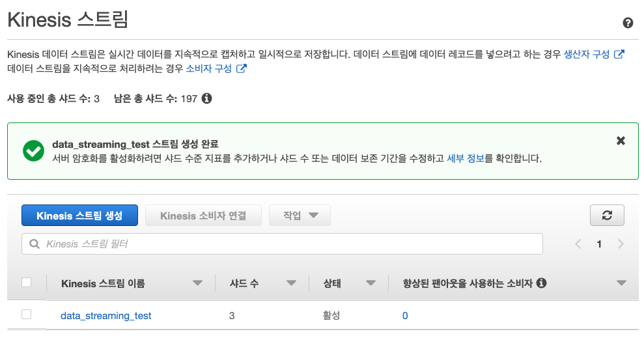Click the Kinesis 스트림 생성 button
644x338 pixels.
(79, 216)
